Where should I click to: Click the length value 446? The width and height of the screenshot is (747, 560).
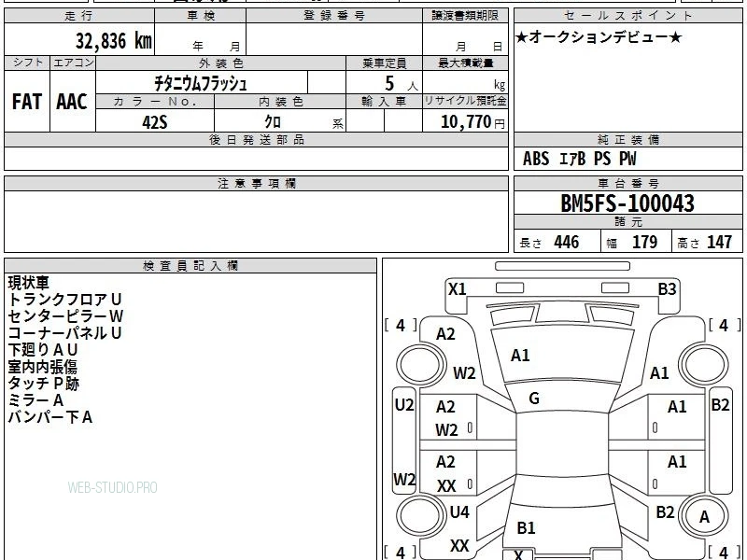pyautogui.click(x=567, y=242)
